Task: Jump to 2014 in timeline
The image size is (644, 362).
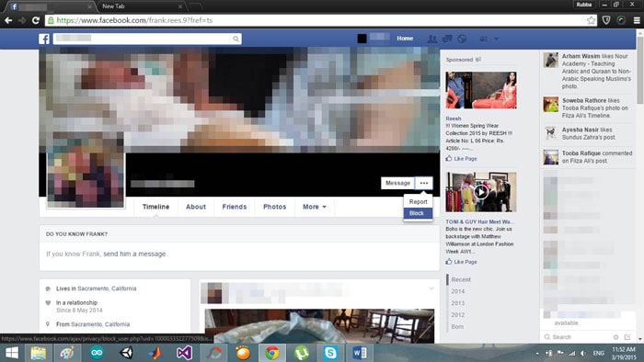Action: pyautogui.click(x=458, y=291)
